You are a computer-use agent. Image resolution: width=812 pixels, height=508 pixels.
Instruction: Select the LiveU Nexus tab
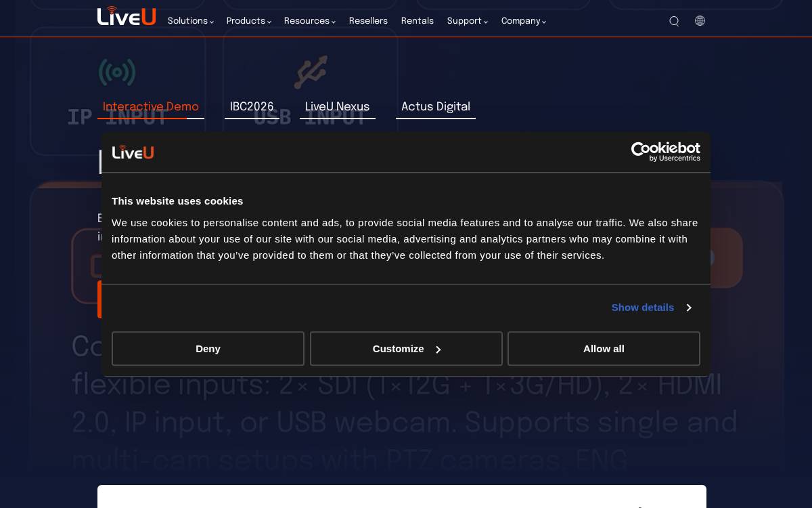pos(338,107)
